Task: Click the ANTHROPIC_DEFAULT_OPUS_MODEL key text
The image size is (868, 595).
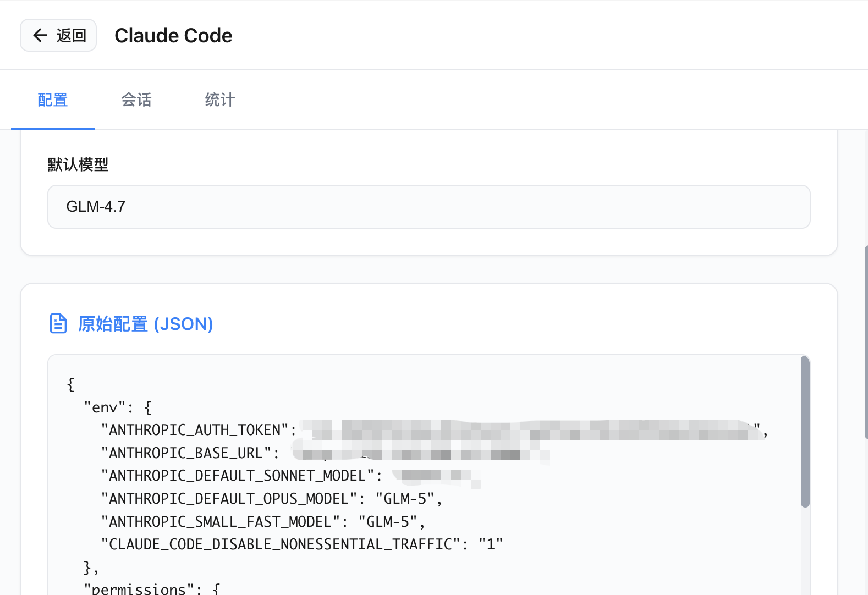Action: (229, 499)
